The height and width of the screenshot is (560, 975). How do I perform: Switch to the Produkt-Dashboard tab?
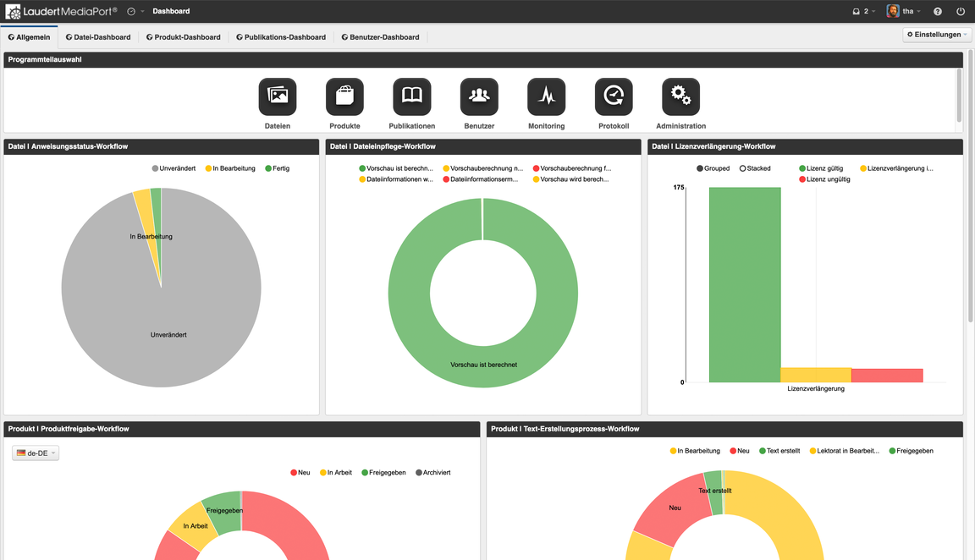click(184, 37)
